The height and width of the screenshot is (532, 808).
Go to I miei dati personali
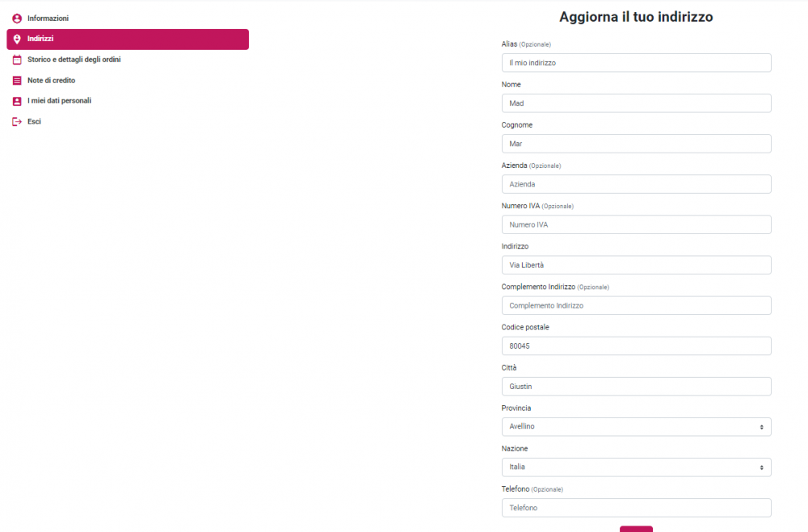pyautogui.click(x=59, y=101)
